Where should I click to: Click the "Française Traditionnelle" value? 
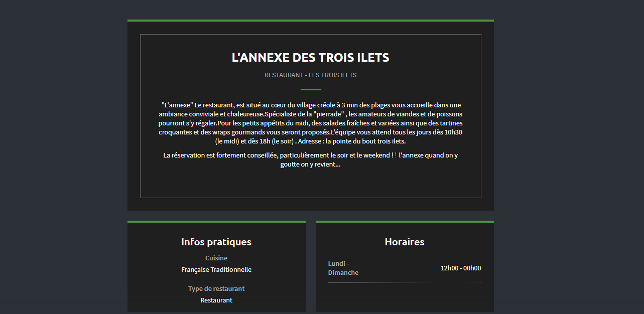[216, 269]
